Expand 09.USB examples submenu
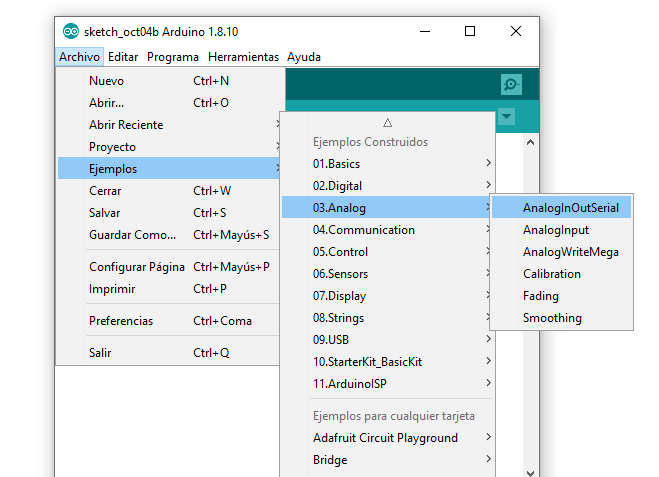The image size is (659, 477). pyautogui.click(x=388, y=340)
